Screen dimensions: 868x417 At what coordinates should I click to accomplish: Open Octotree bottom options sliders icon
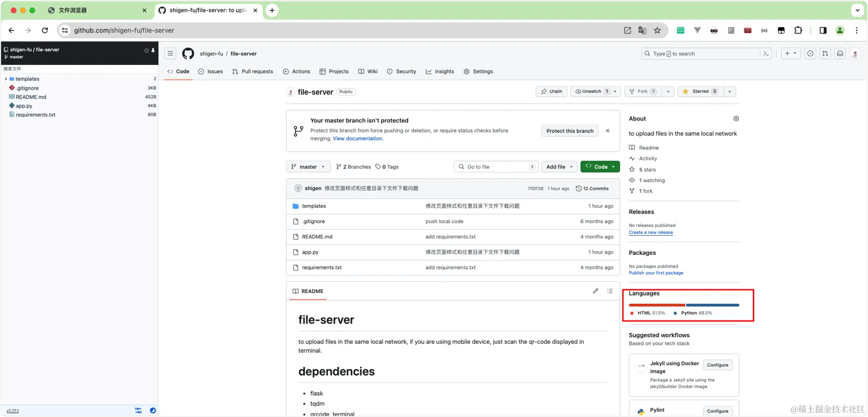138,410
